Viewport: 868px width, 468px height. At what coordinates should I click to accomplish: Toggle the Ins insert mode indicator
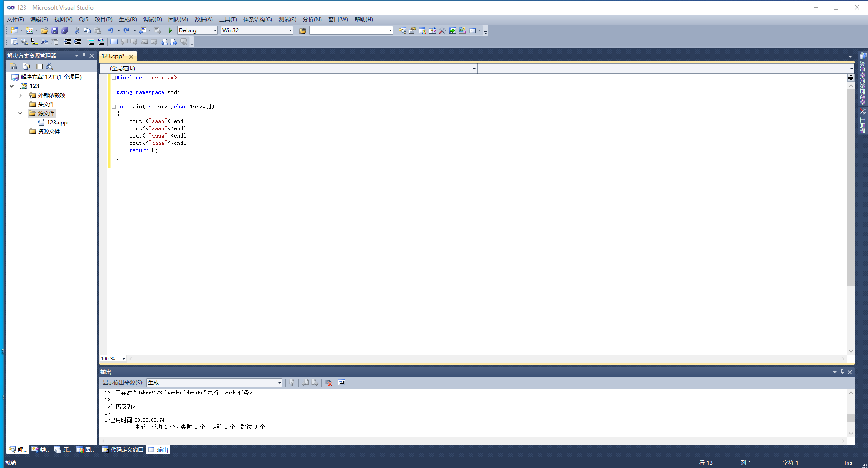click(x=848, y=463)
